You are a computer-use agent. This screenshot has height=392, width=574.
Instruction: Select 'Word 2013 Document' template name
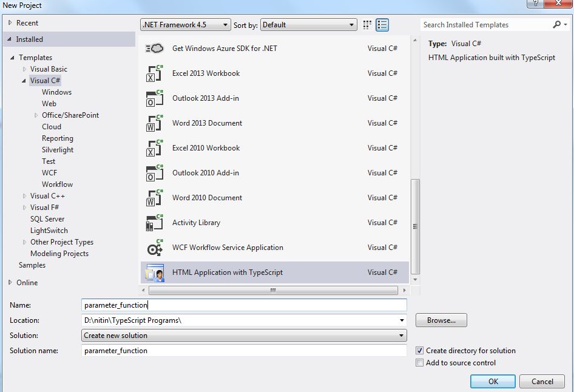[x=207, y=123]
